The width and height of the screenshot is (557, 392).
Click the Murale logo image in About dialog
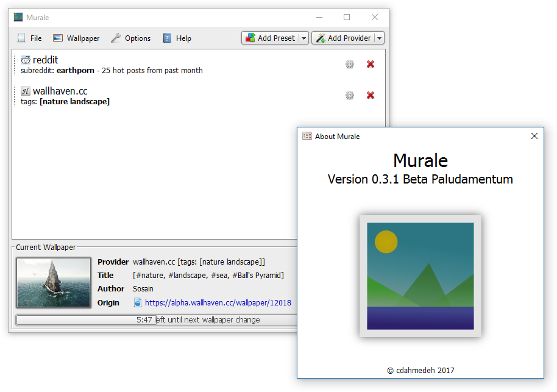tap(420, 276)
